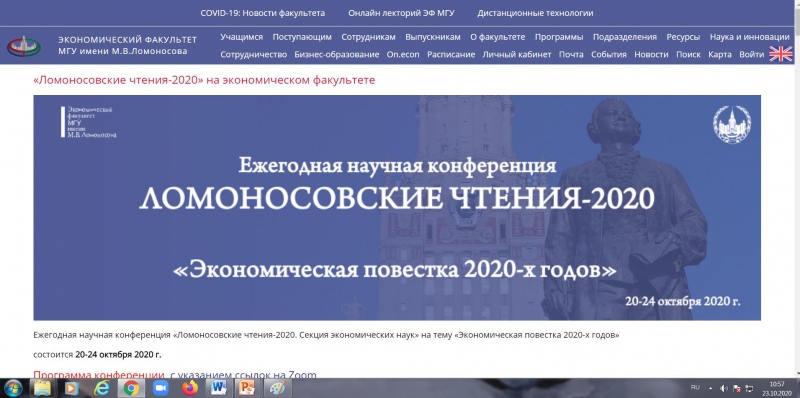Open Firefox from the taskbar
The height and width of the screenshot is (398, 800).
(x=190, y=388)
